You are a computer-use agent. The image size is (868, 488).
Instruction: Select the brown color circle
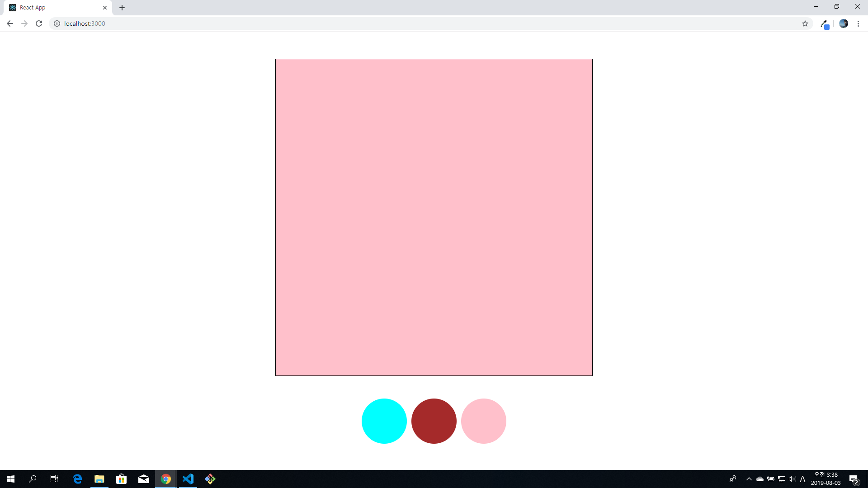(434, 421)
